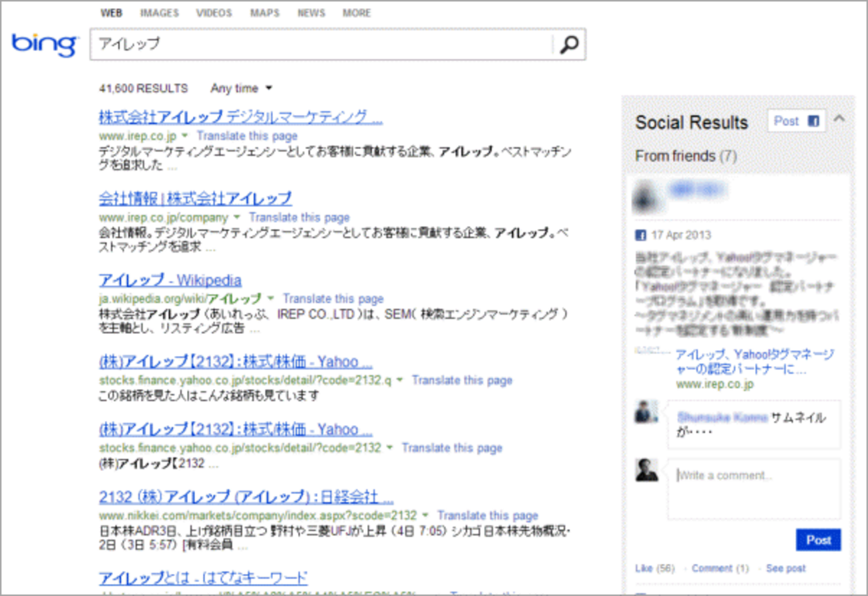Click the 41,600 RESULTS count text
This screenshot has width=868, height=596.
click(x=144, y=88)
